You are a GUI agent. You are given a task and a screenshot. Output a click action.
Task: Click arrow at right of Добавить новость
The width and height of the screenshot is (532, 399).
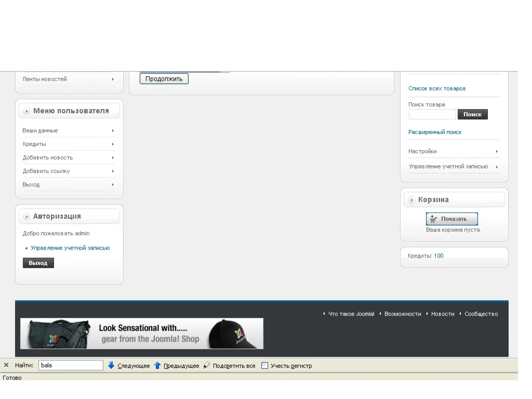click(x=113, y=158)
